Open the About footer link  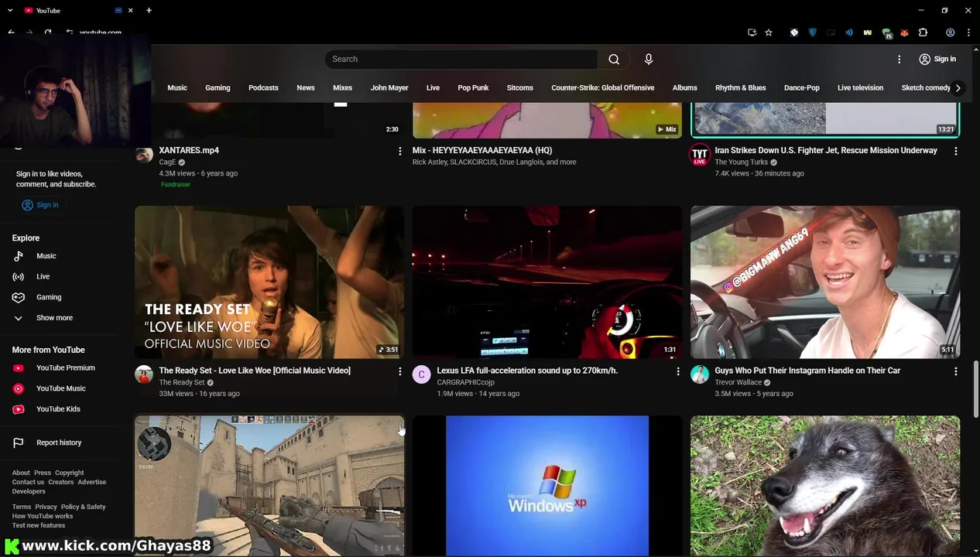coord(21,473)
